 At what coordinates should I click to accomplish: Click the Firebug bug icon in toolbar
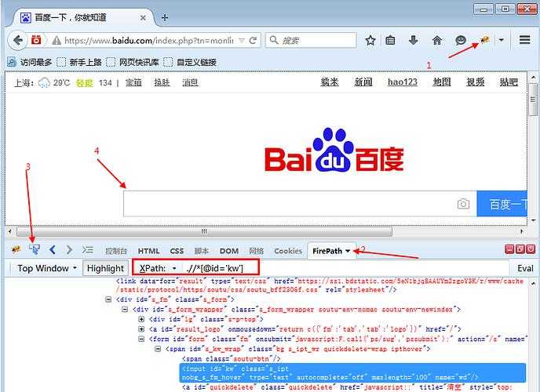pos(485,40)
